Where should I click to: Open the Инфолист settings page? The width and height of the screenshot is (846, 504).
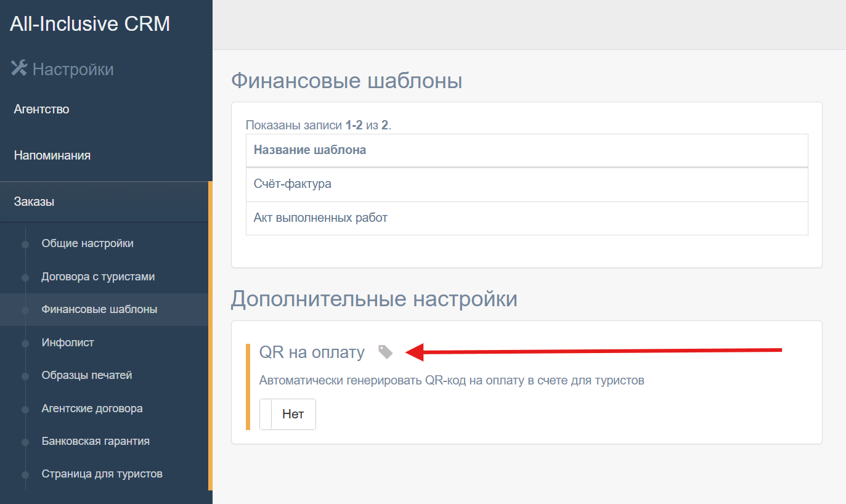click(x=68, y=343)
